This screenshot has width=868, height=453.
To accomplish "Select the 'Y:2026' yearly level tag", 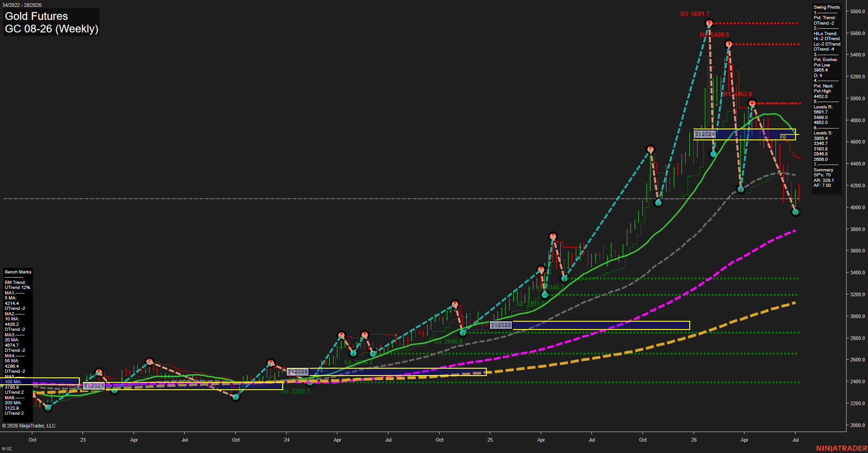I will (x=705, y=134).
